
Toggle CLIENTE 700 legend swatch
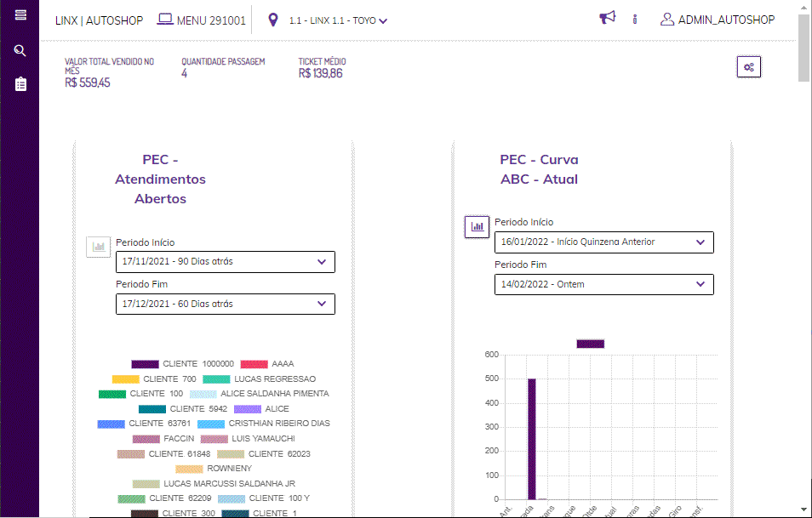(126, 379)
